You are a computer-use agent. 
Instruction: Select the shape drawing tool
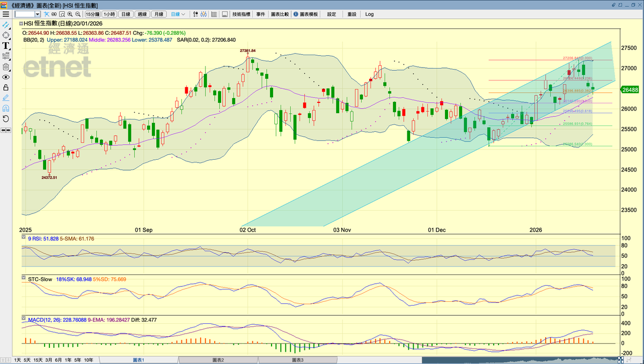6,35
